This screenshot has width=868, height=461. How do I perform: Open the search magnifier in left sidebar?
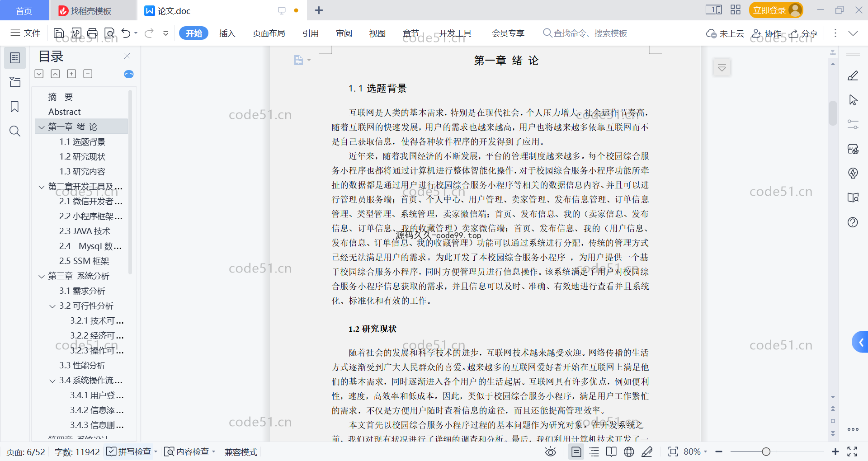point(15,131)
